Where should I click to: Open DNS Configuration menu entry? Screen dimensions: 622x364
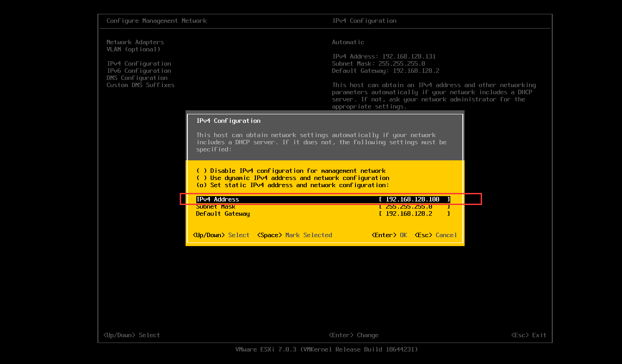137,78
